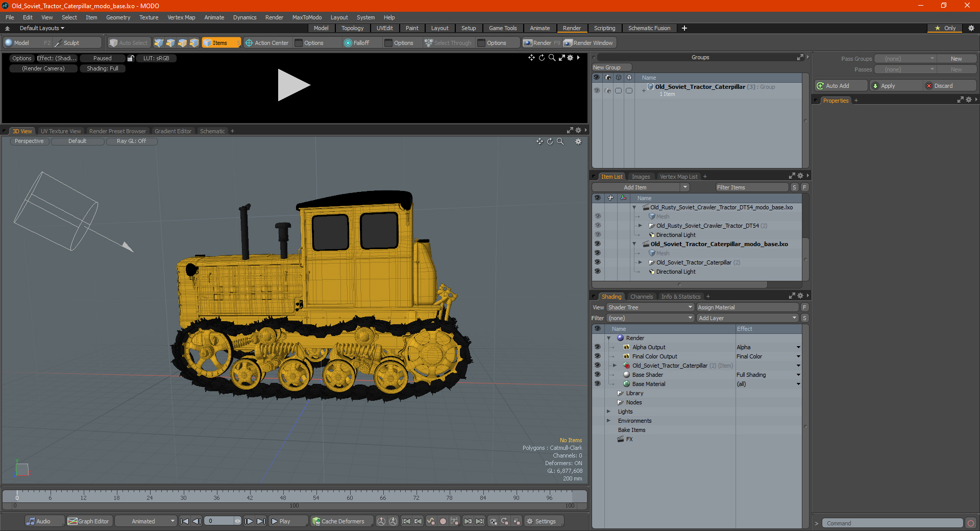This screenshot has height=531, width=980.
Task: Switch to Edges selection mode icon
Action: click(170, 43)
